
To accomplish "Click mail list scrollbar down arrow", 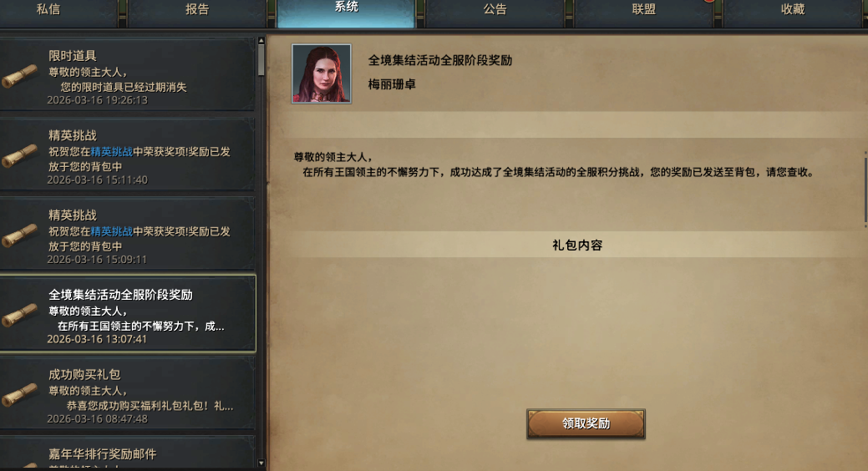I will [x=261, y=463].
